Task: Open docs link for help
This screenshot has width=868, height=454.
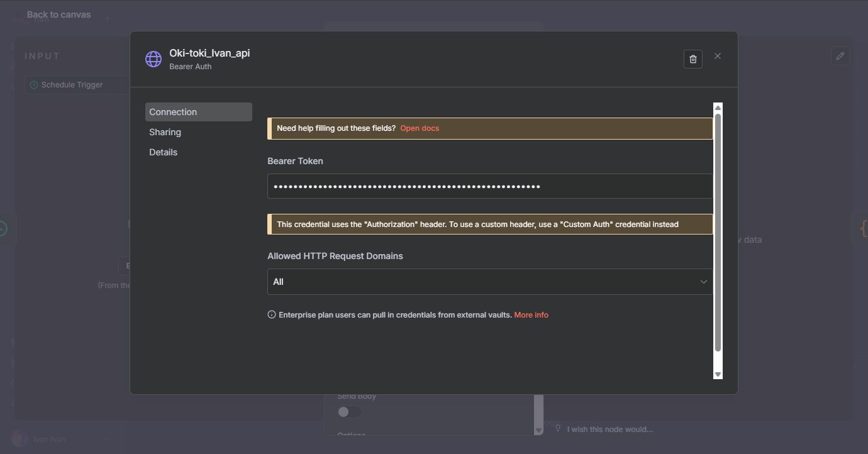Action: click(420, 128)
